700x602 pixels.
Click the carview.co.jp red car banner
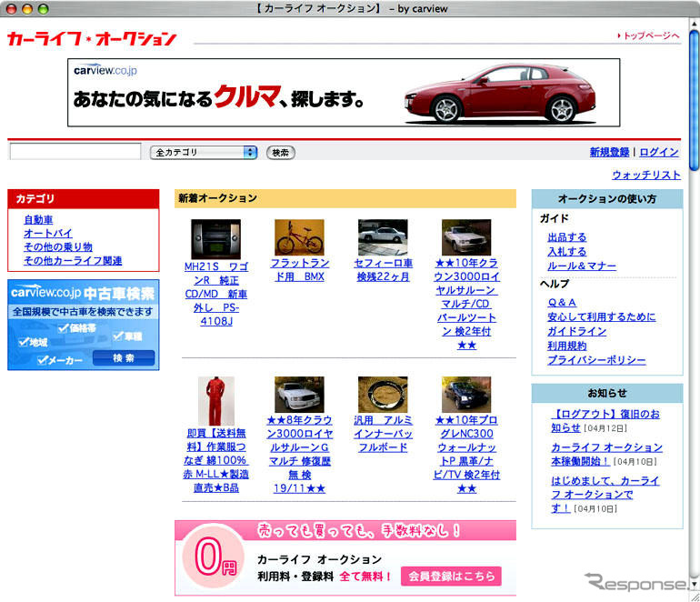[344, 93]
